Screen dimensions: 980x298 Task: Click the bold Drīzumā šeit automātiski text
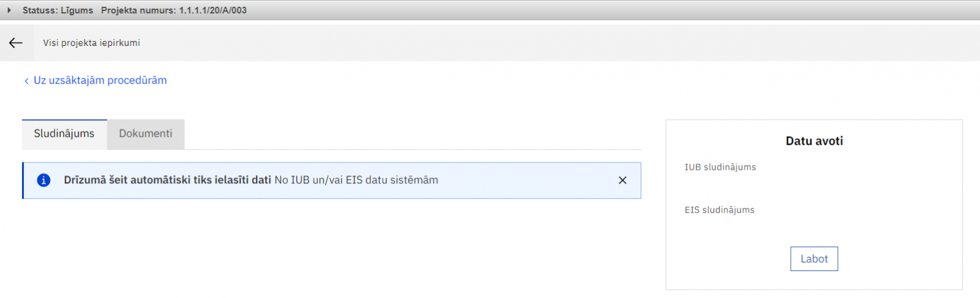point(167,180)
